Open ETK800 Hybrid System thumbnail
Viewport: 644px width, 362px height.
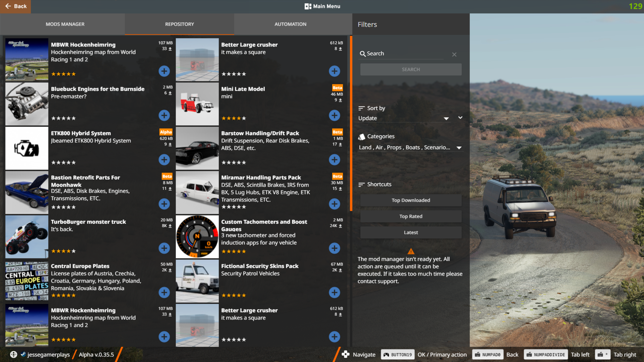pos(27,148)
